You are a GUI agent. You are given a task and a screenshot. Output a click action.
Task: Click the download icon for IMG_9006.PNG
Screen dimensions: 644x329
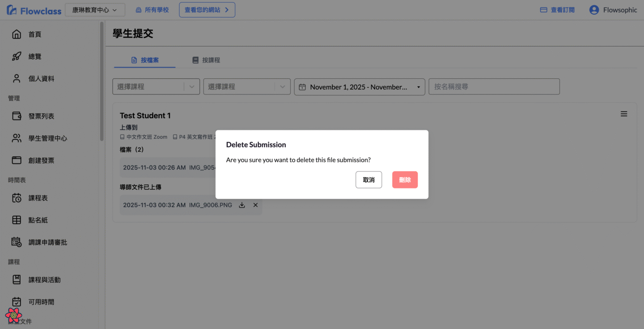point(242,205)
